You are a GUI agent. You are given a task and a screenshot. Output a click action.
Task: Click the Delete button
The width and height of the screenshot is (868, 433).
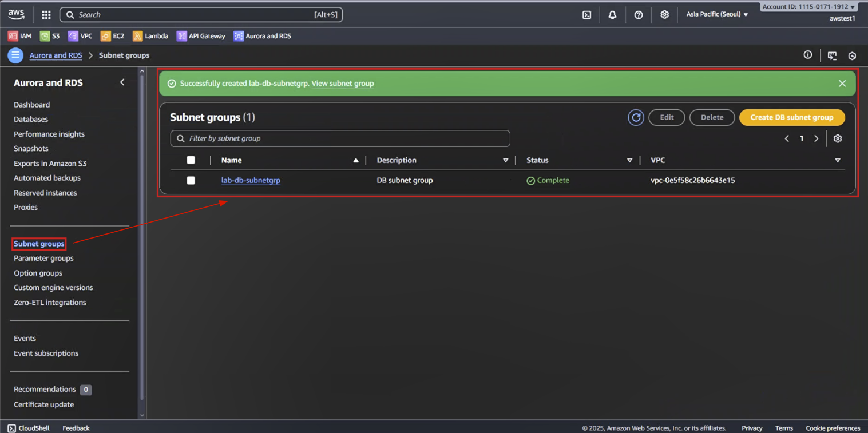click(712, 117)
